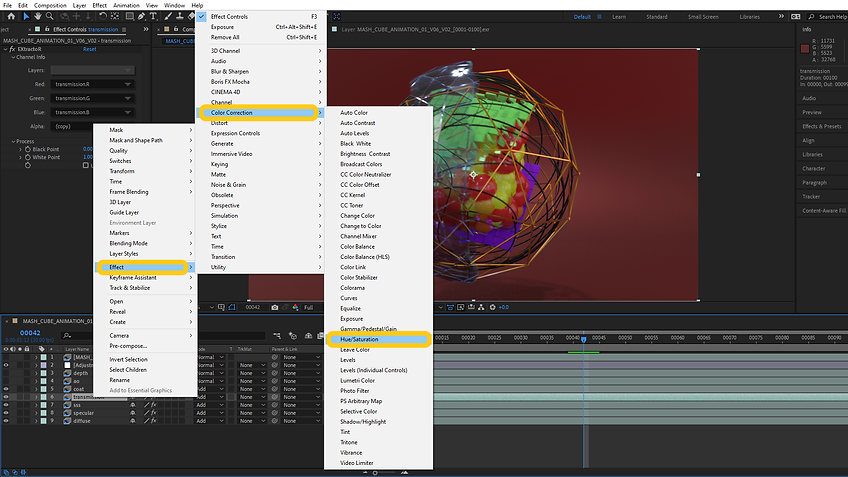Image resolution: width=848 pixels, height=477 pixels.
Task: Select the Zoom magnifier tool
Action: pyautogui.click(x=50, y=16)
